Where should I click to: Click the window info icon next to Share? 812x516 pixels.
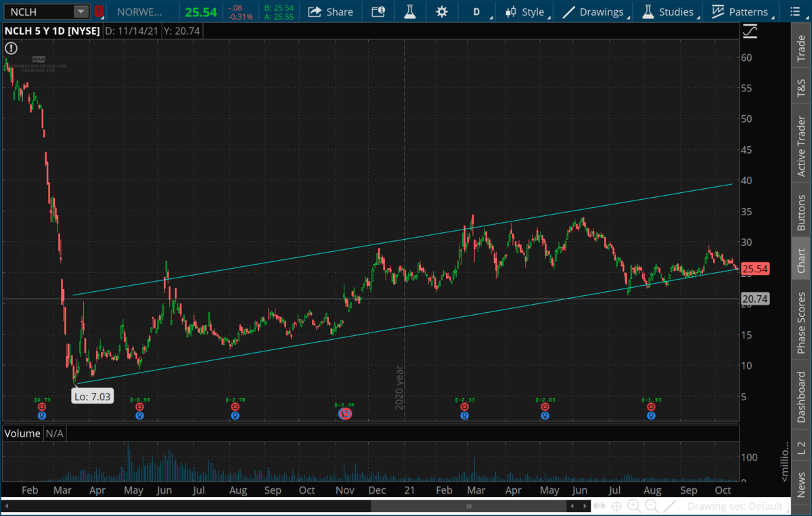[x=378, y=12]
